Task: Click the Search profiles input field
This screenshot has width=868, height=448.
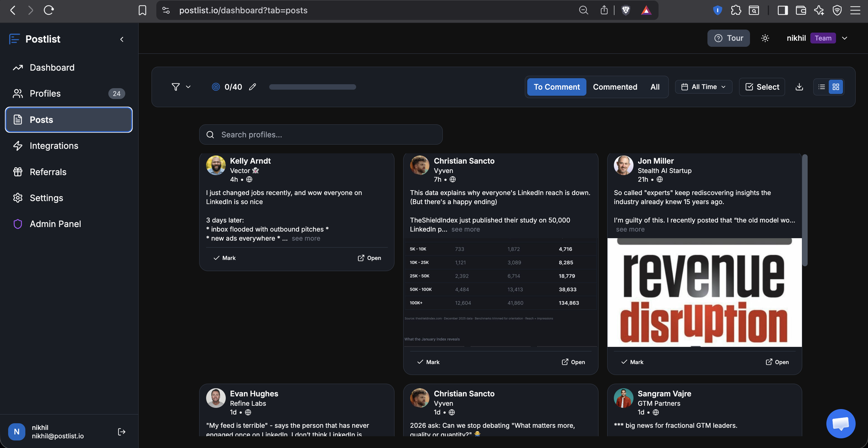Action: (x=320, y=134)
